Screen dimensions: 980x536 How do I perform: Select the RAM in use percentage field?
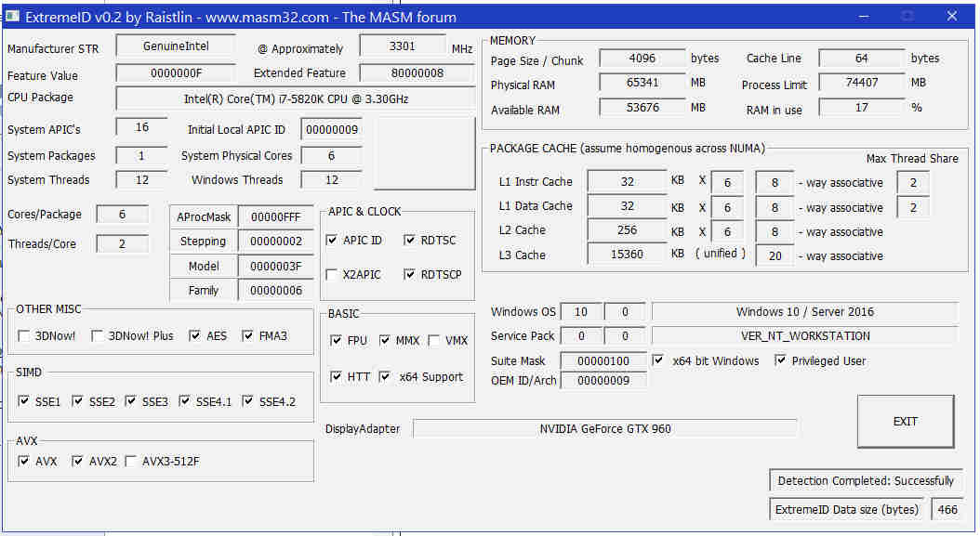tap(861, 108)
